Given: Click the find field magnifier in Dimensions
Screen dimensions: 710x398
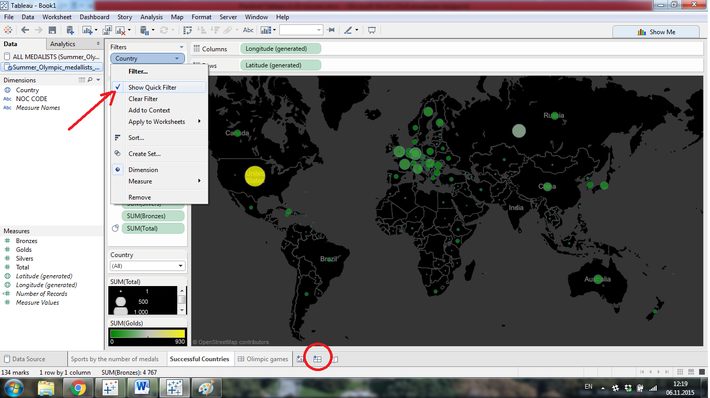Looking at the screenshot, I should coord(90,80).
